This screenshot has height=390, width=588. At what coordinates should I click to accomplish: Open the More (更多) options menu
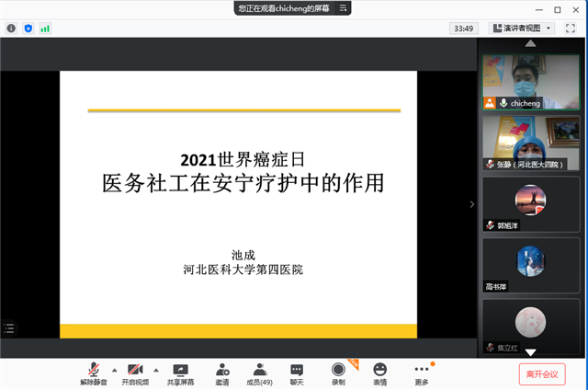(x=422, y=372)
